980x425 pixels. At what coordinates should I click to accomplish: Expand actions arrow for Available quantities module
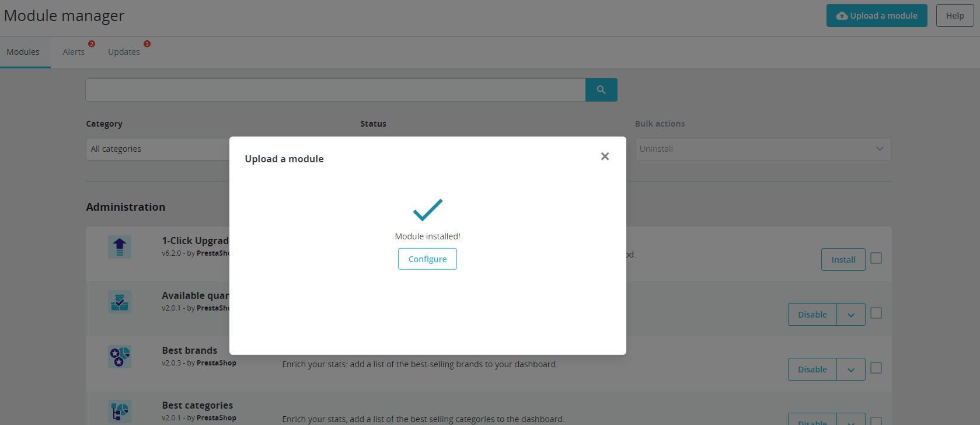851,315
